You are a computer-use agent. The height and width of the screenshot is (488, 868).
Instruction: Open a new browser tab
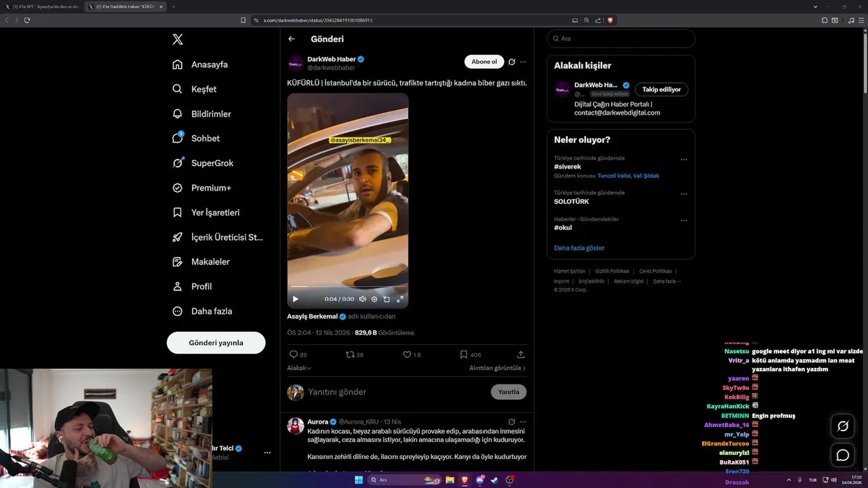173,7
